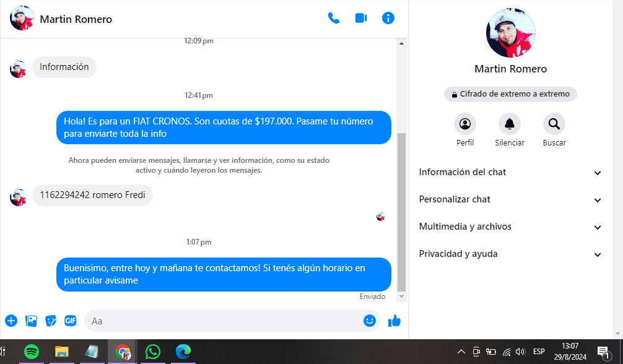The width and height of the screenshot is (623, 364).
Task: Click the Enviado status text
Action: click(372, 297)
